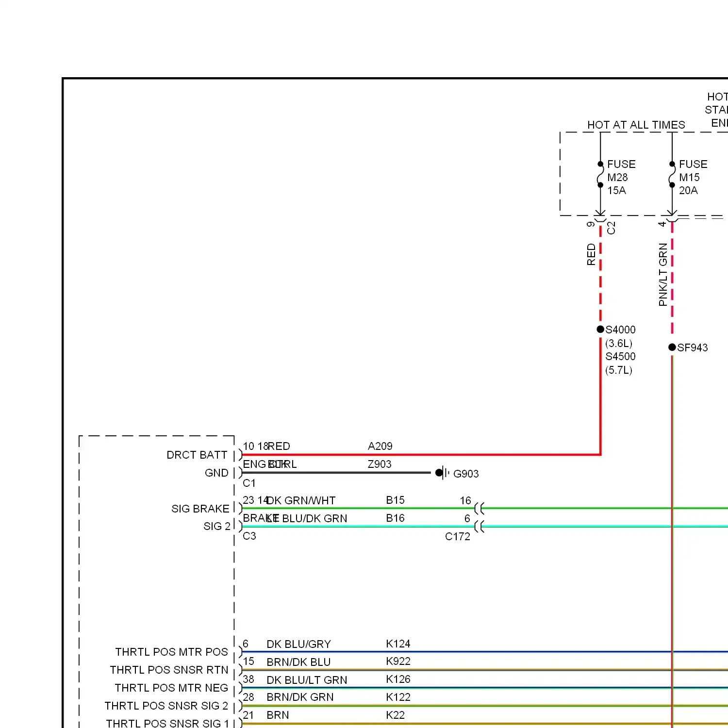Click the LT BLU/DK GRN wire color label
Viewport: 728px width, 728px height.
pos(307,518)
